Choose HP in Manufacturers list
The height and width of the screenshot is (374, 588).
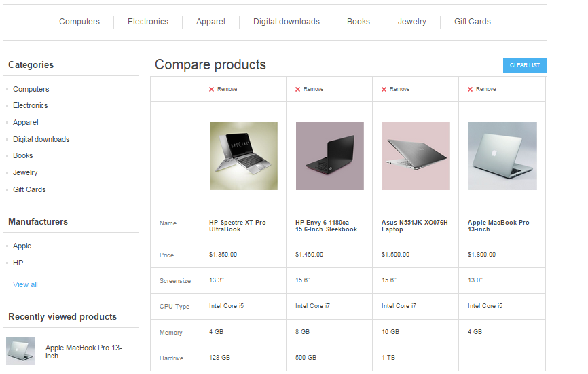pyautogui.click(x=18, y=263)
